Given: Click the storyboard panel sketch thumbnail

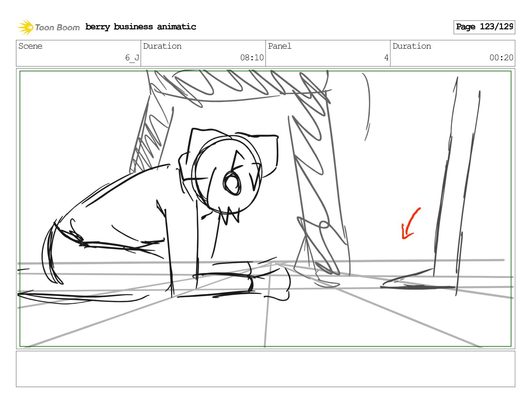Looking at the screenshot, I should 265,209.
